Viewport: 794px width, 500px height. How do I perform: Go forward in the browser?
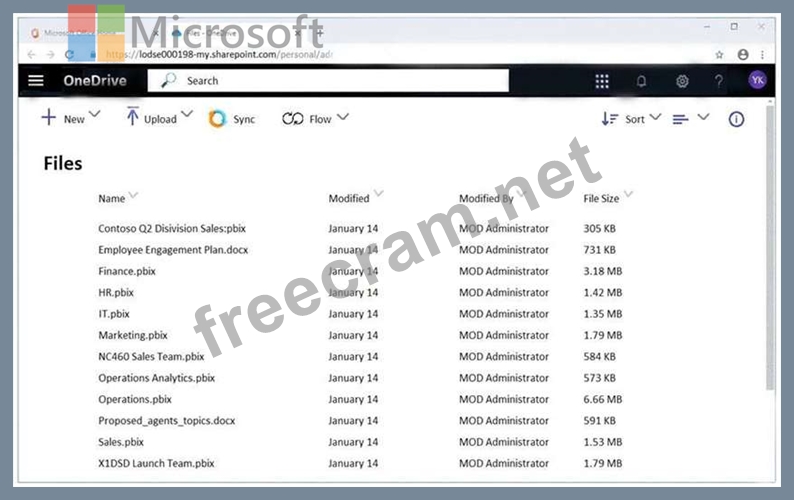click(x=50, y=54)
